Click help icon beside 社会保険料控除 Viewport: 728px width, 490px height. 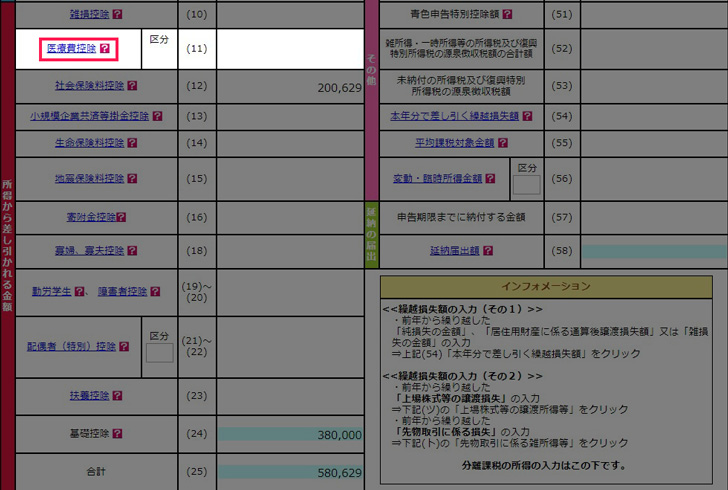pyautogui.click(x=132, y=86)
